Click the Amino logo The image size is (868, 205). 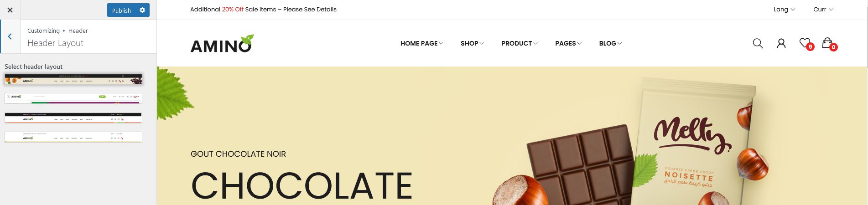pos(222,44)
